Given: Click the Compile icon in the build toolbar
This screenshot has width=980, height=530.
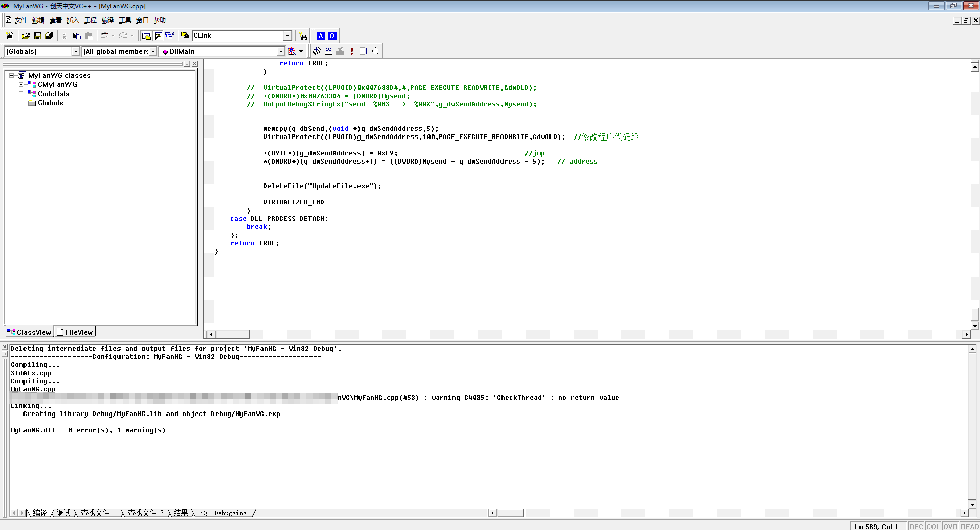Looking at the screenshot, I should (317, 51).
